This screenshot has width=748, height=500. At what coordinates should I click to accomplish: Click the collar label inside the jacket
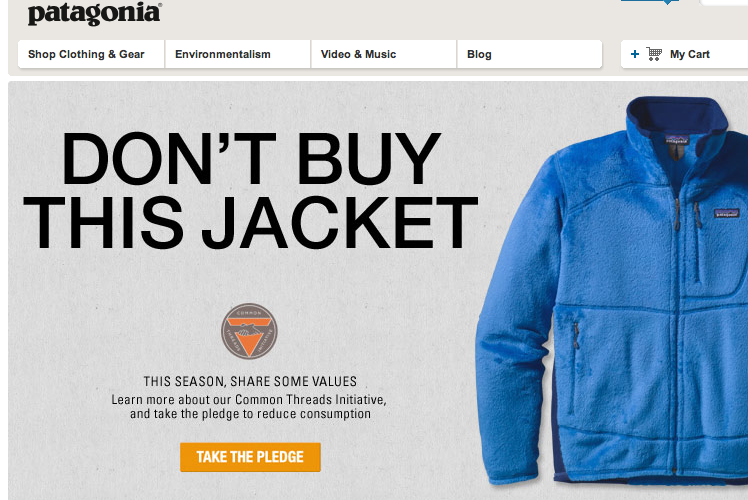coord(677,140)
